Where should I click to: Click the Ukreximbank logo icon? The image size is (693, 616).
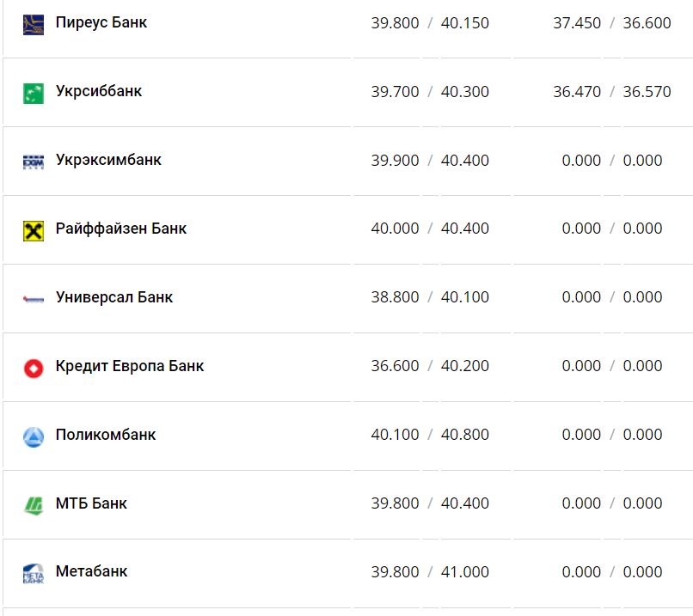coord(34,162)
